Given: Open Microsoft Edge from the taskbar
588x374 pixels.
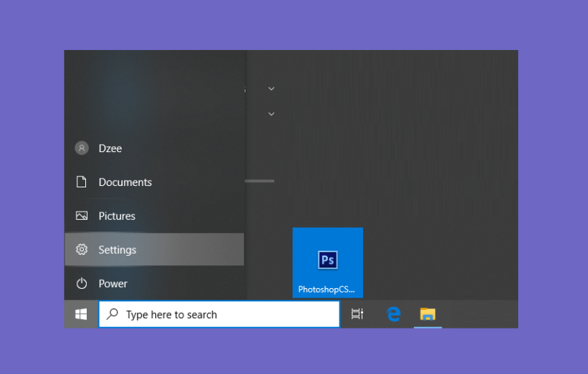Looking at the screenshot, I should [393, 314].
